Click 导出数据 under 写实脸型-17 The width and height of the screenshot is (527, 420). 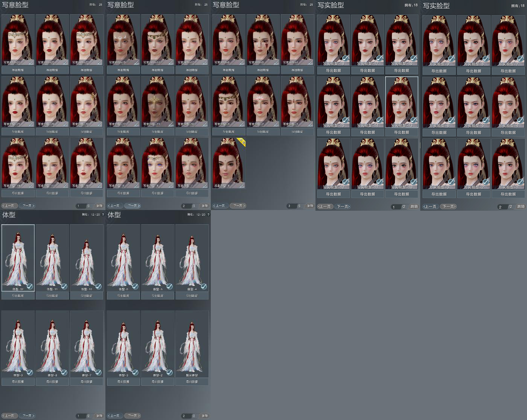[x=367, y=71]
